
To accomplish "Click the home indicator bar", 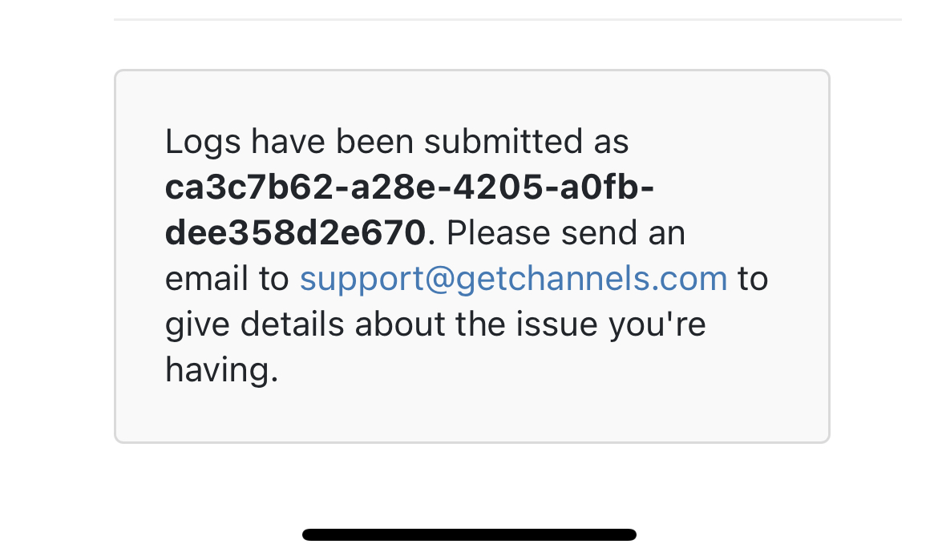I will (469, 534).
